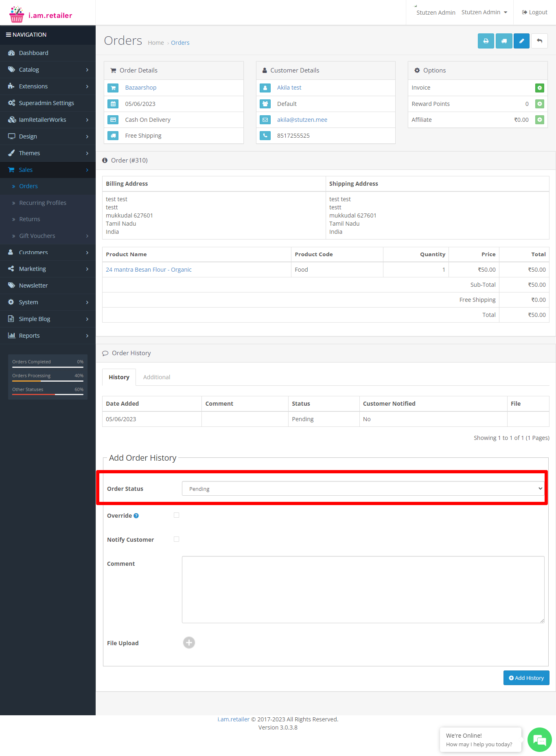Viewport: 556px width, 756px height.
Task: Open the Akila test customer link
Action: pos(289,88)
